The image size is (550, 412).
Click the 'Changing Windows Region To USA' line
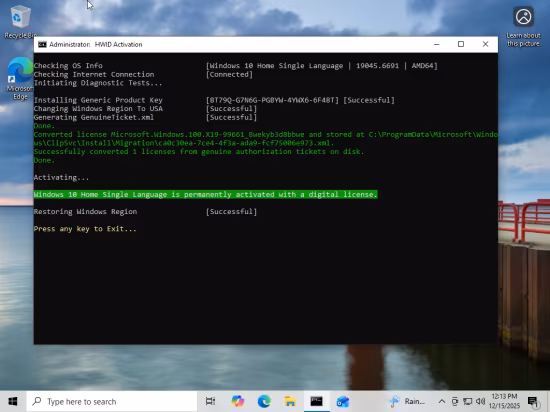[x=98, y=109]
